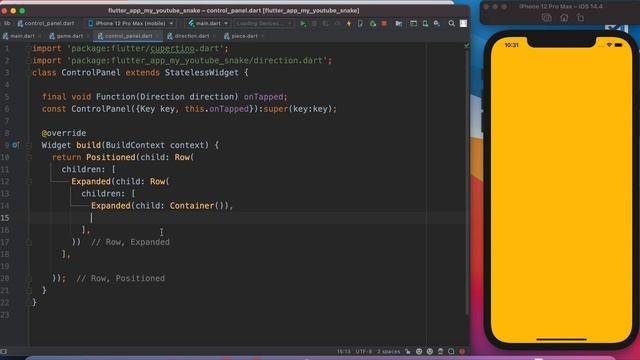The height and width of the screenshot is (360, 640).
Task: Click the Home icon in Simulator window
Action: pyautogui.click(x=564, y=18)
